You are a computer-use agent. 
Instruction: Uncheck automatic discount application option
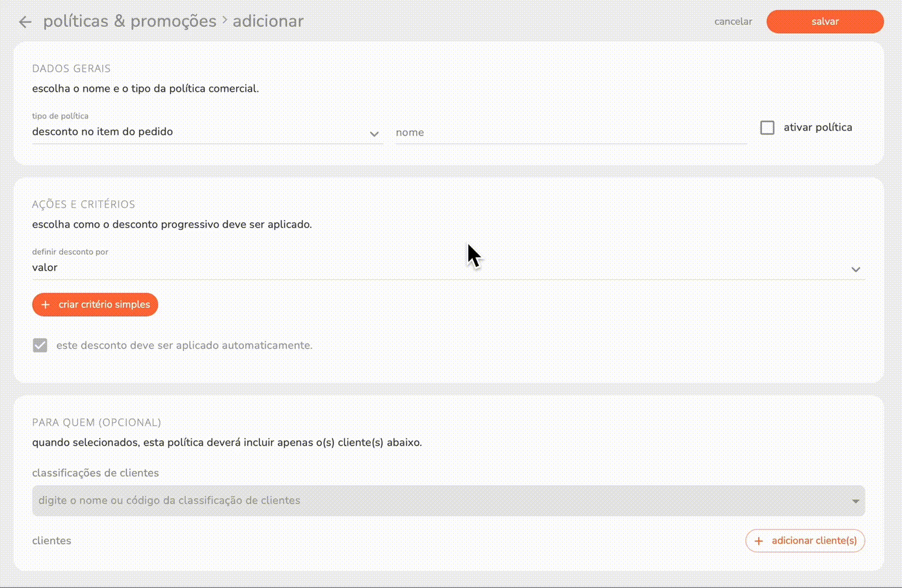40,345
